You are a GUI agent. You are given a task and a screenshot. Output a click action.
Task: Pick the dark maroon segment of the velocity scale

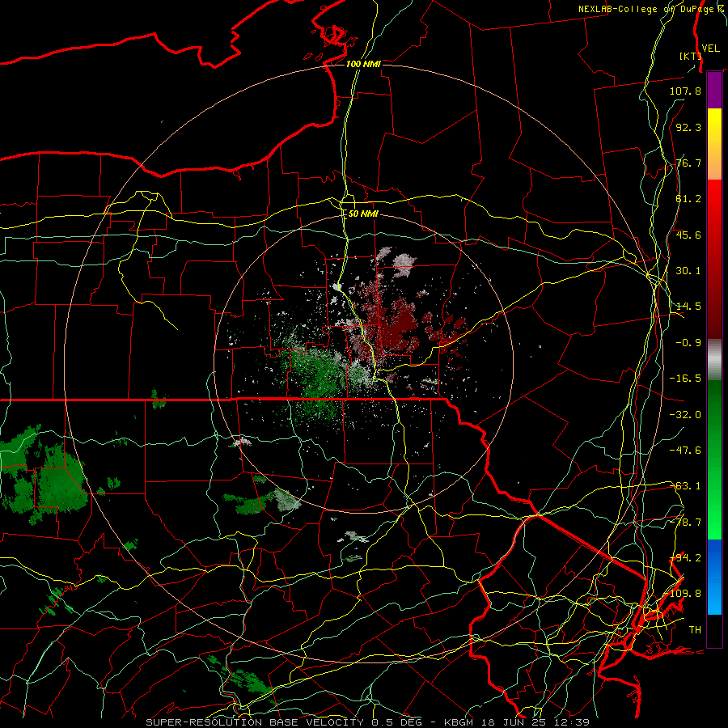714,314
